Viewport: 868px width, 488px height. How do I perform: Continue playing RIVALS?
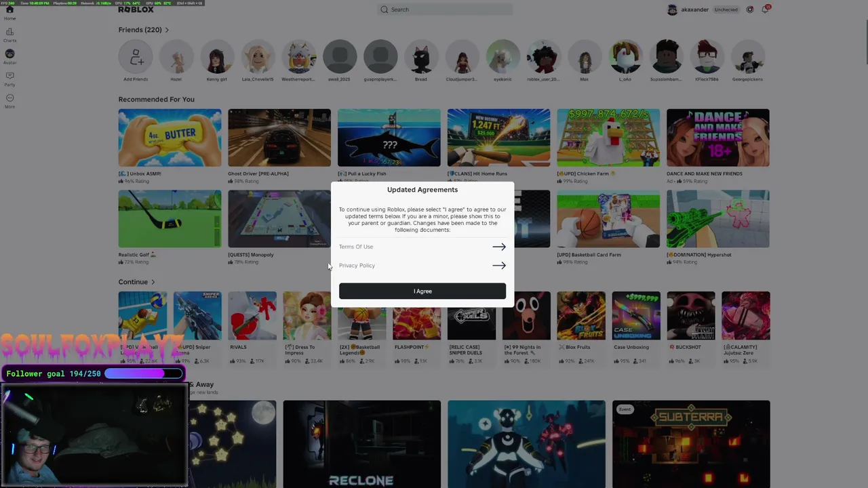252,316
